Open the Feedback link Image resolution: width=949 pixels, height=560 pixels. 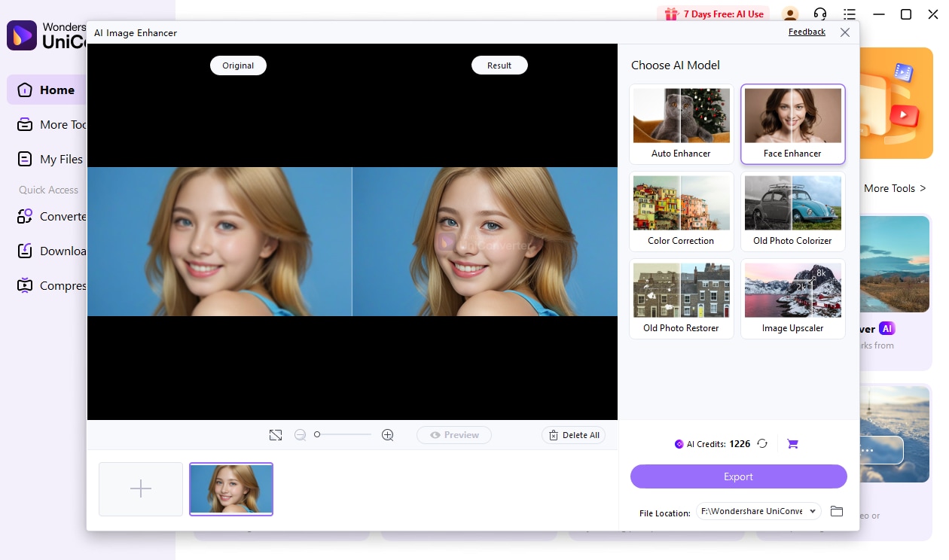click(x=807, y=32)
